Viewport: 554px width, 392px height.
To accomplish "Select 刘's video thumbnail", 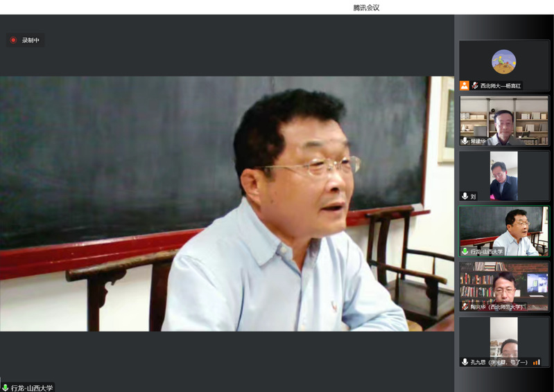I will (504, 175).
